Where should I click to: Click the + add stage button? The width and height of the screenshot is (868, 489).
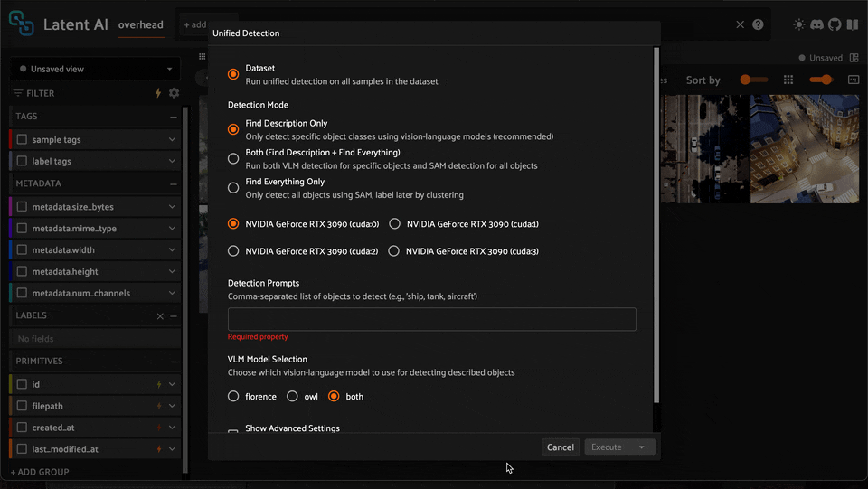pos(195,25)
